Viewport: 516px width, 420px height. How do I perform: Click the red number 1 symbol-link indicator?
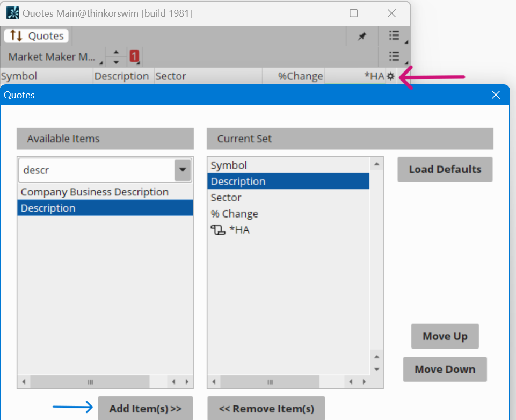(x=134, y=56)
